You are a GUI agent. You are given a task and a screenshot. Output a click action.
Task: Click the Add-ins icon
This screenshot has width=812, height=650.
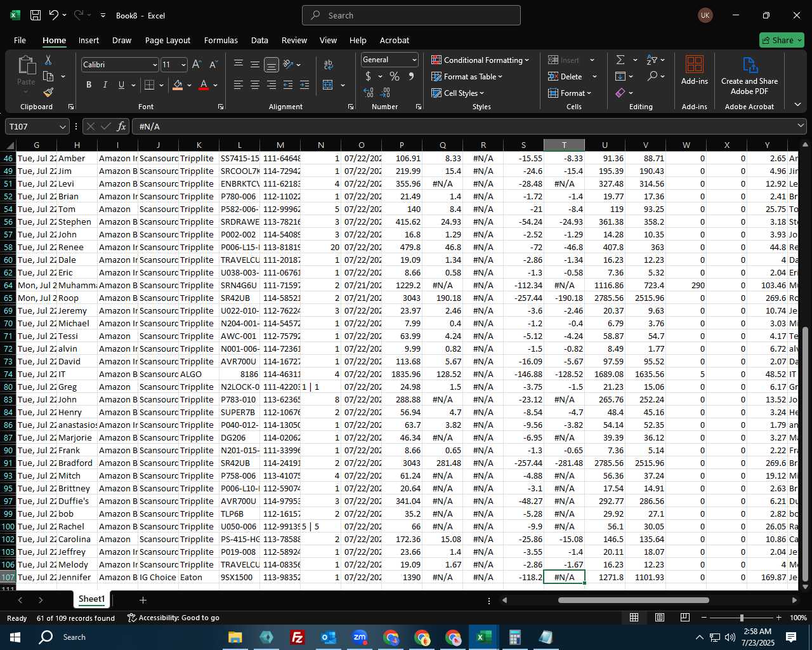click(695, 70)
